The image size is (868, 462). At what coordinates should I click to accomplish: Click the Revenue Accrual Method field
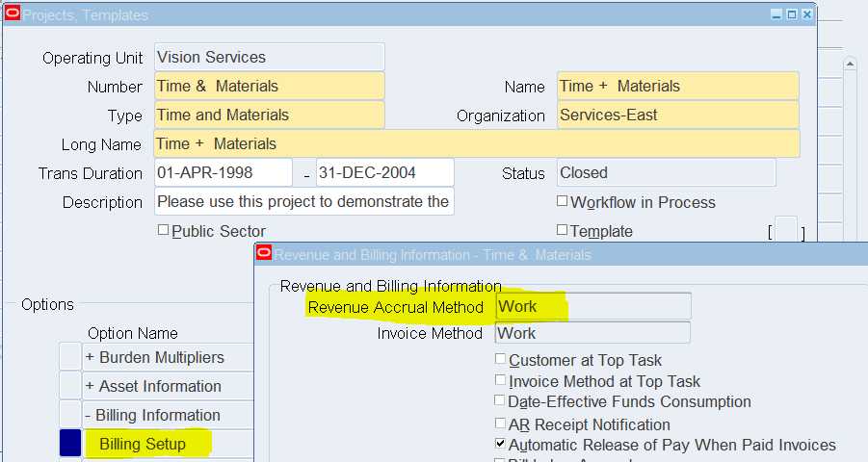[592, 306]
